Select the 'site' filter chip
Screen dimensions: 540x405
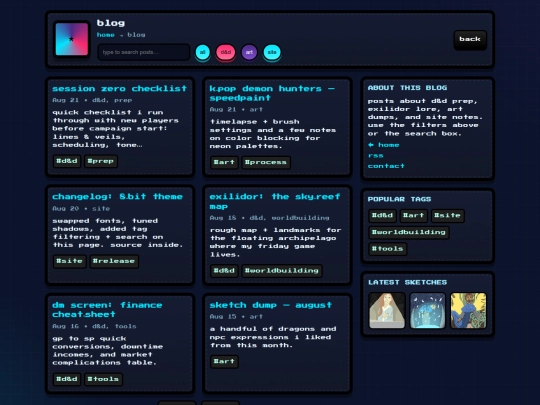[x=272, y=52]
